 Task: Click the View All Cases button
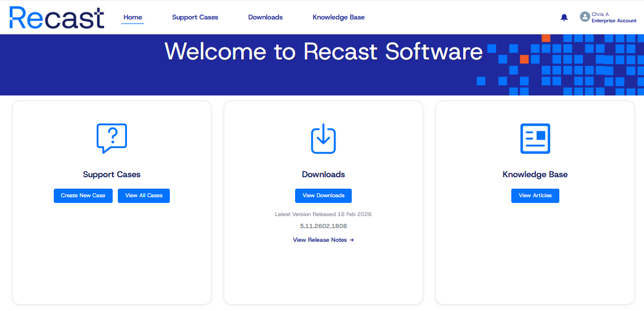(144, 196)
